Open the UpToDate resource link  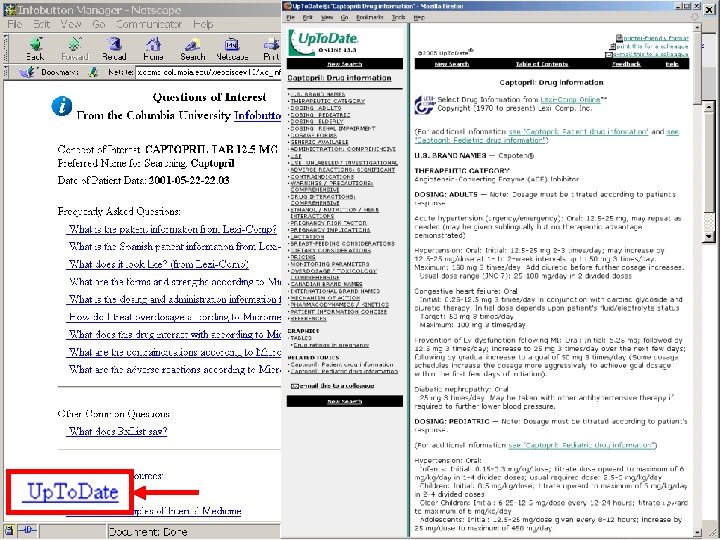tap(73, 492)
